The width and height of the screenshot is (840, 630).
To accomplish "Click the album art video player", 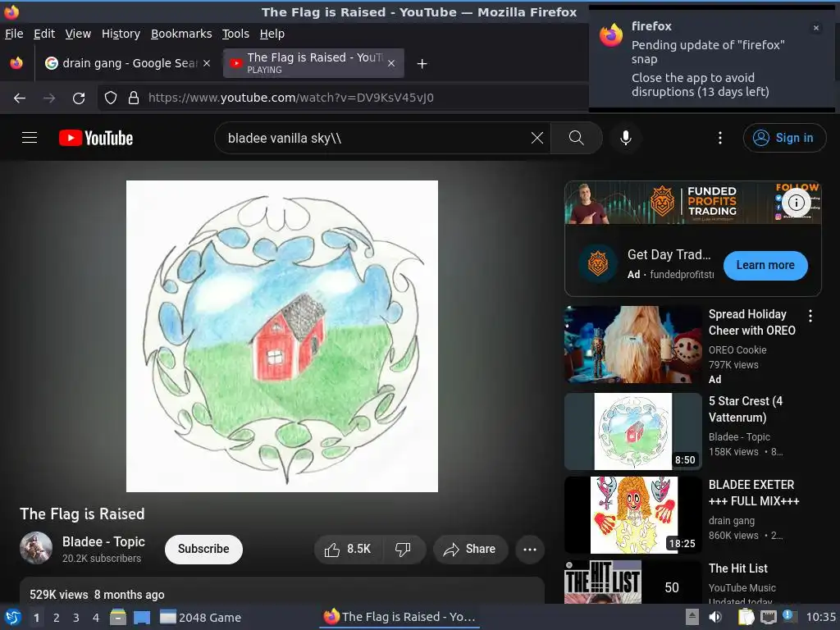I will tap(282, 336).
